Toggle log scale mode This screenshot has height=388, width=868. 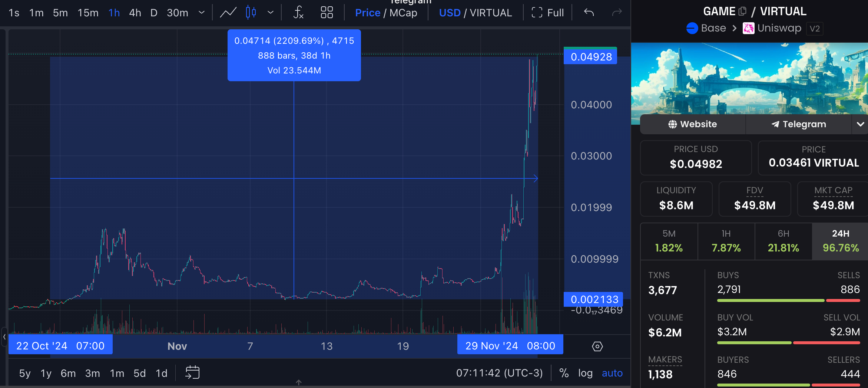click(585, 373)
